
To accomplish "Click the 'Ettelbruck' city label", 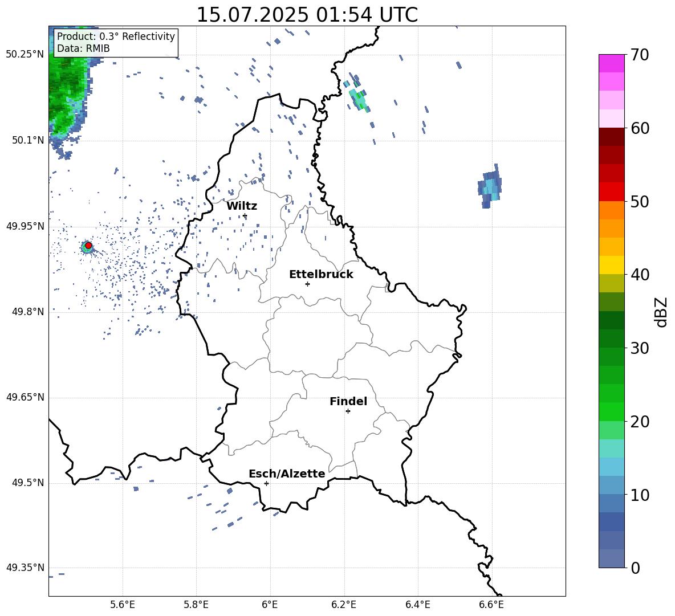I will 321,275.
